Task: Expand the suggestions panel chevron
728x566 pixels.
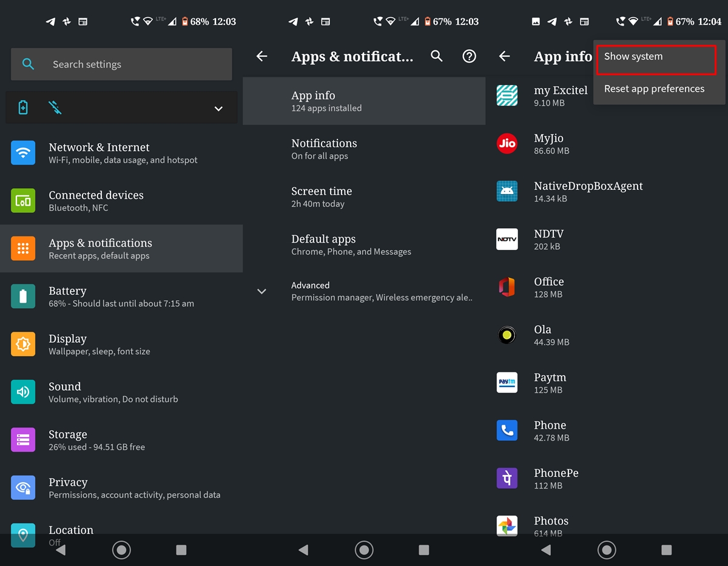Action: pos(218,109)
